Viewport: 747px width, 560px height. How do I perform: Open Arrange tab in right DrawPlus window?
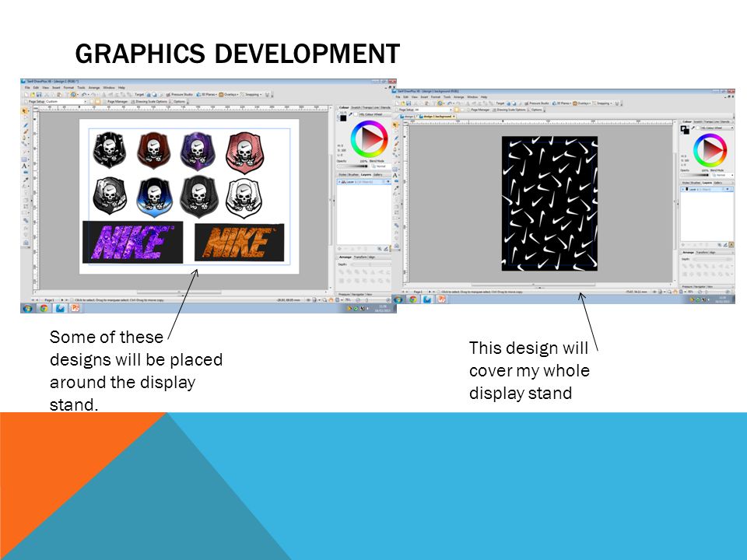[689, 252]
